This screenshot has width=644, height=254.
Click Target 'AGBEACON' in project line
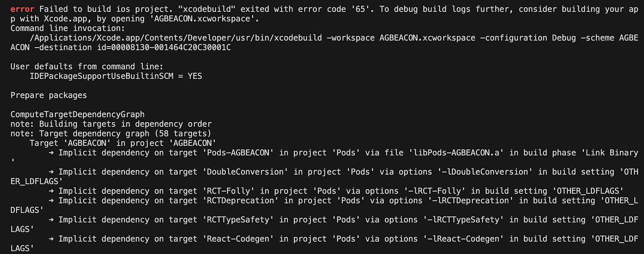(x=122, y=144)
